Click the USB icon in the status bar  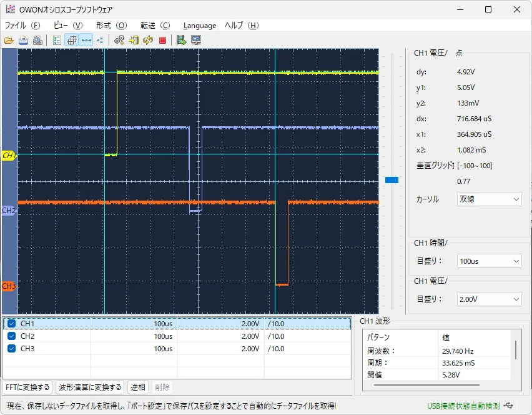coord(508,405)
